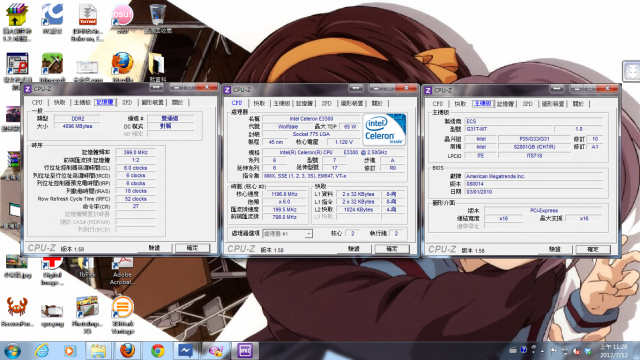Click the American Megatrends Inc. BIOS field

pos(533,176)
